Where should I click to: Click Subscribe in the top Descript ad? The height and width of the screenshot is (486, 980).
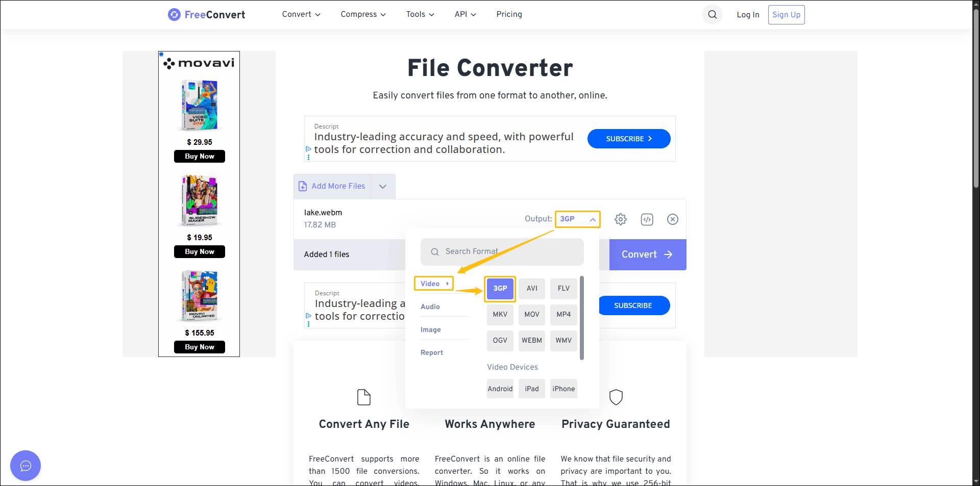click(x=629, y=139)
